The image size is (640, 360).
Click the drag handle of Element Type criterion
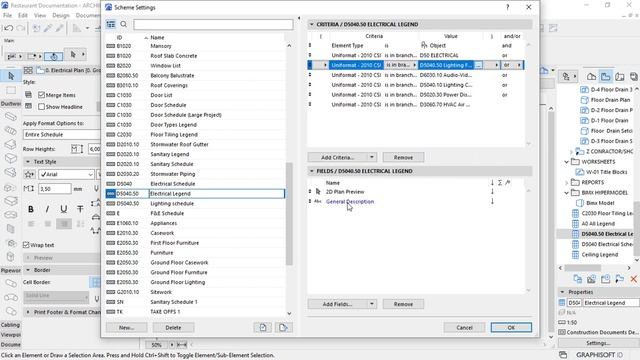(310, 45)
